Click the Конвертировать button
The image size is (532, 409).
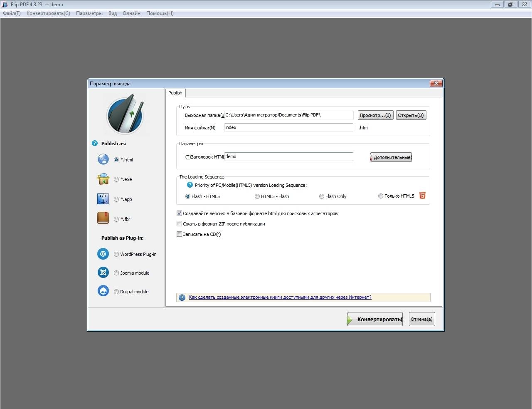coord(375,319)
